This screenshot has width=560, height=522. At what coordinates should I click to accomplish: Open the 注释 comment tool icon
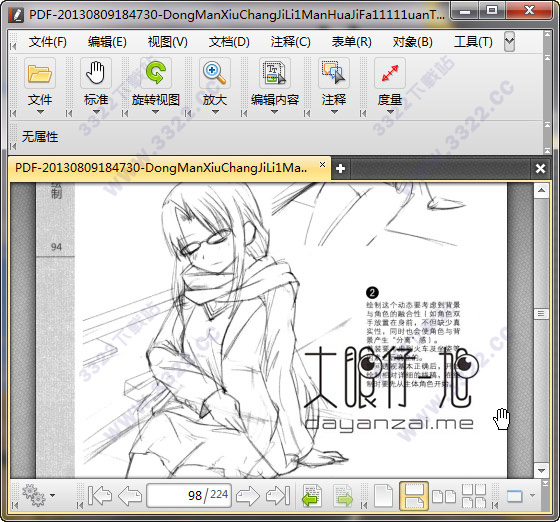click(334, 73)
